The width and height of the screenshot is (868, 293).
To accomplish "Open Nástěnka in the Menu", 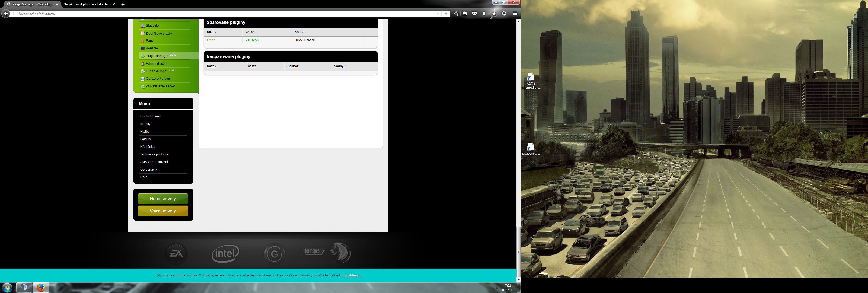I will coord(147,147).
